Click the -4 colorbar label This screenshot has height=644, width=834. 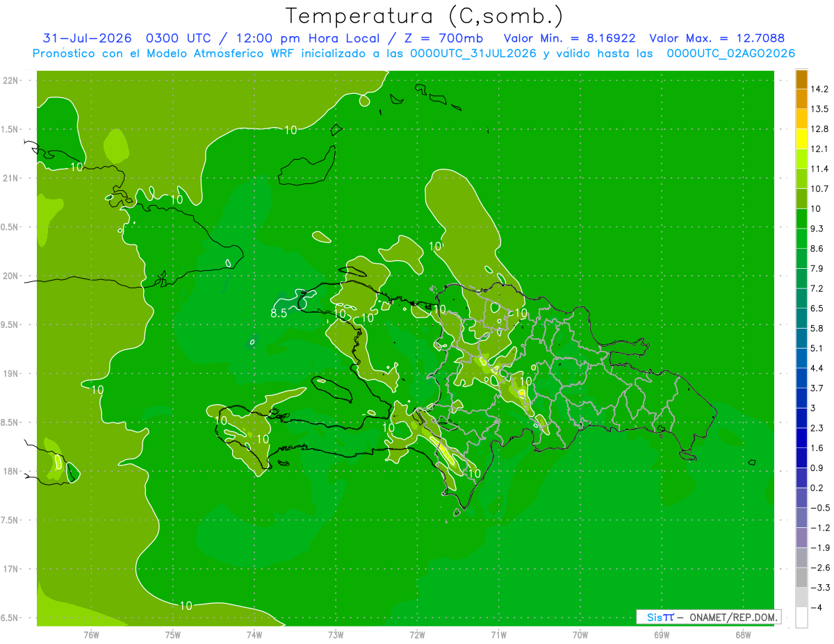click(816, 608)
